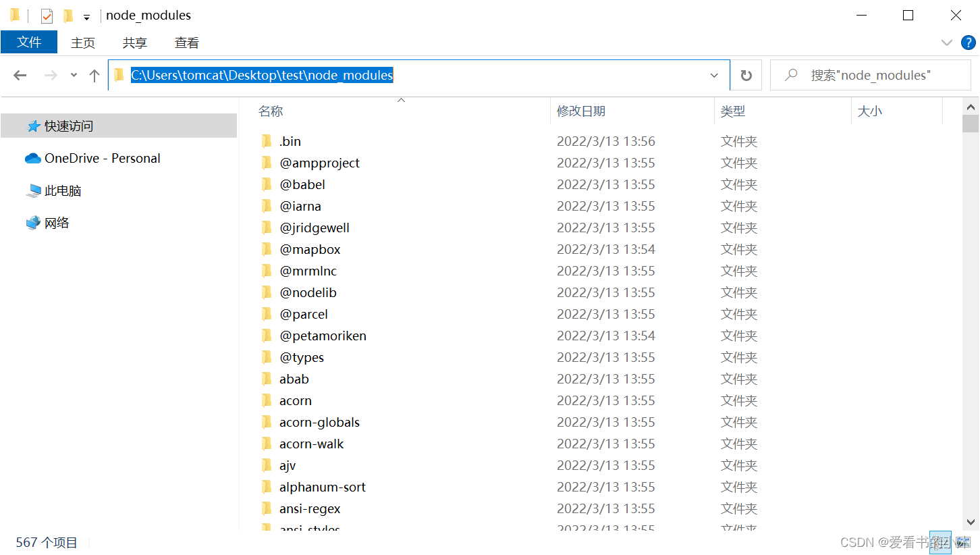Viewport: 980px width, 555px height.
Task: Sort by the 修改日期 column header
Action: pyautogui.click(x=581, y=111)
